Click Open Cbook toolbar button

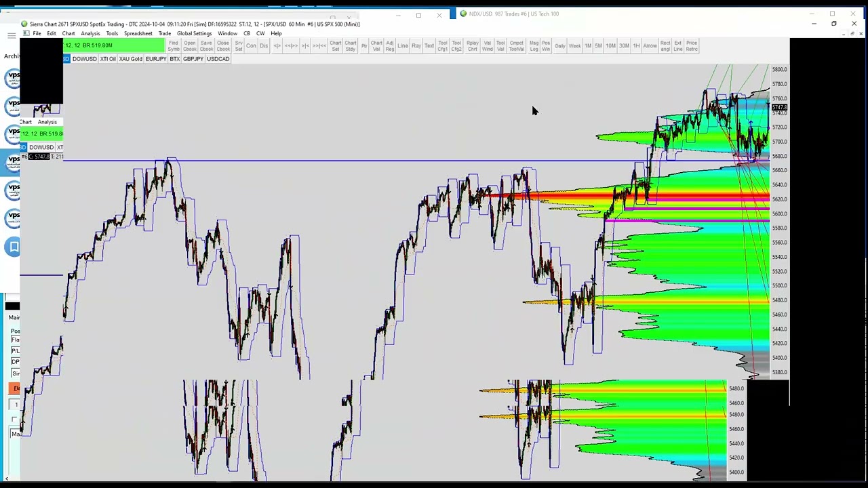(x=190, y=45)
